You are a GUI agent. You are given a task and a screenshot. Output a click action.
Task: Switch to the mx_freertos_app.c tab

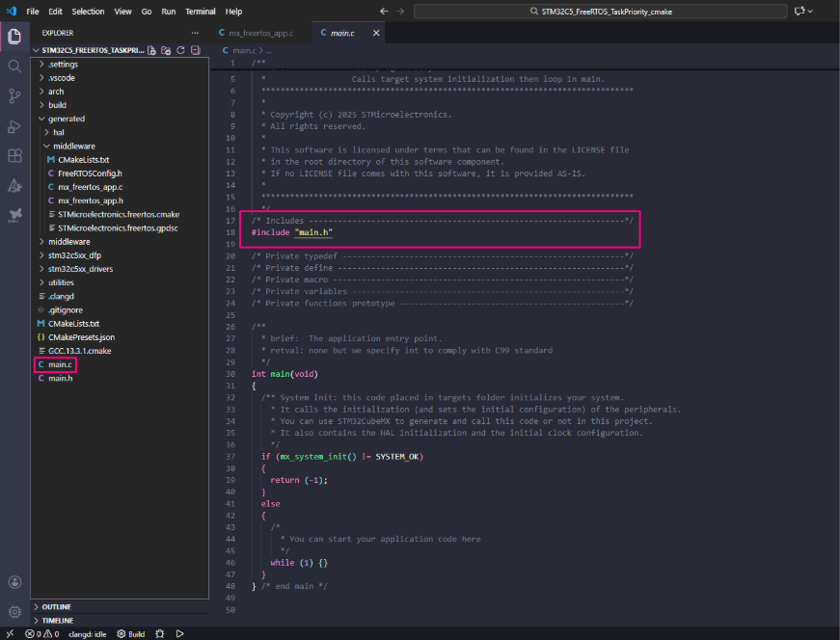pyautogui.click(x=259, y=33)
